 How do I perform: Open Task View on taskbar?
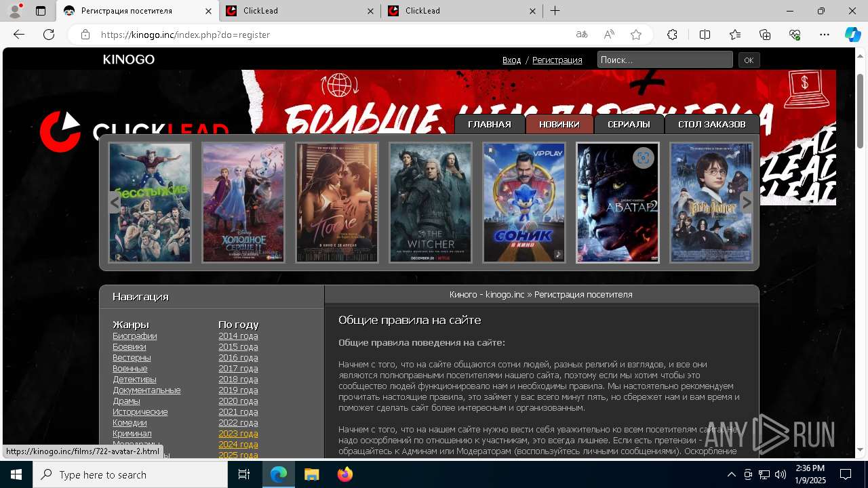coord(244,474)
